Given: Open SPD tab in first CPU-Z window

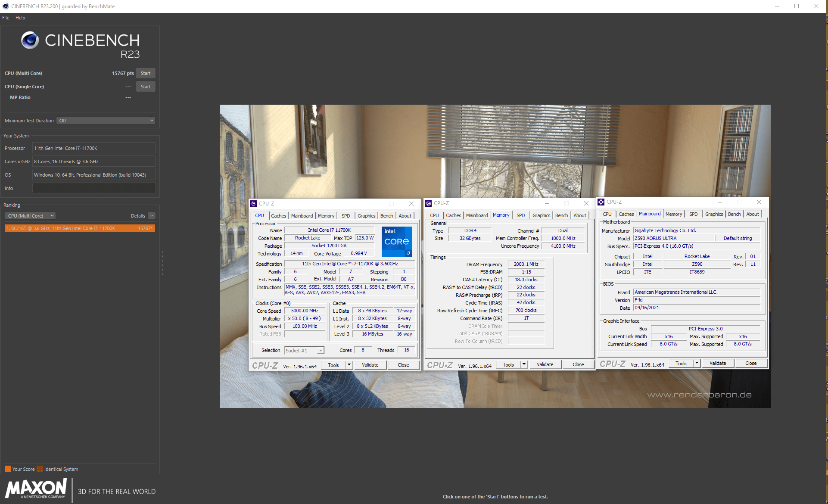Looking at the screenshot, I should pos(346,216).
